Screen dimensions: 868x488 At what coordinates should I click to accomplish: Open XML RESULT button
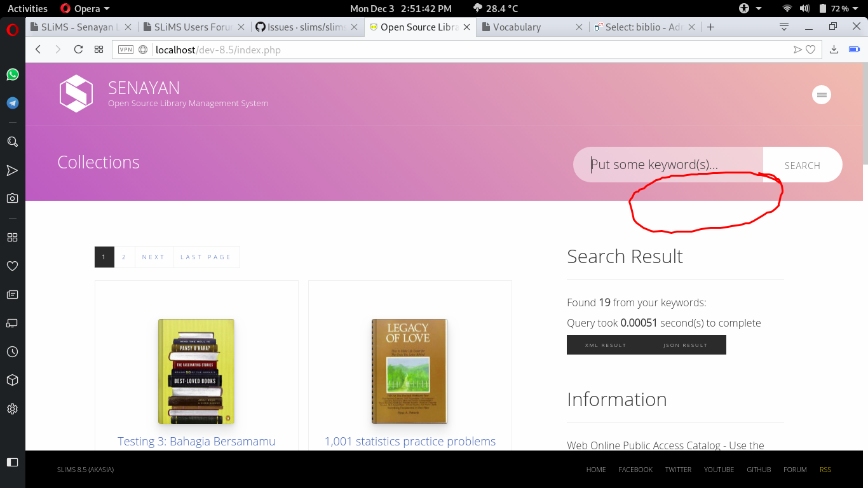coord(606,345)
